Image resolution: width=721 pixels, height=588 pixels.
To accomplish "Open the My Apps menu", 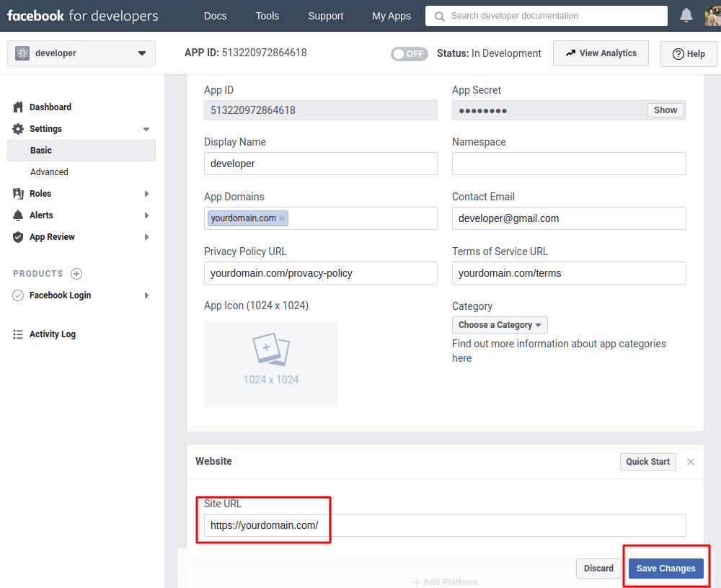I will pos(392,16).
